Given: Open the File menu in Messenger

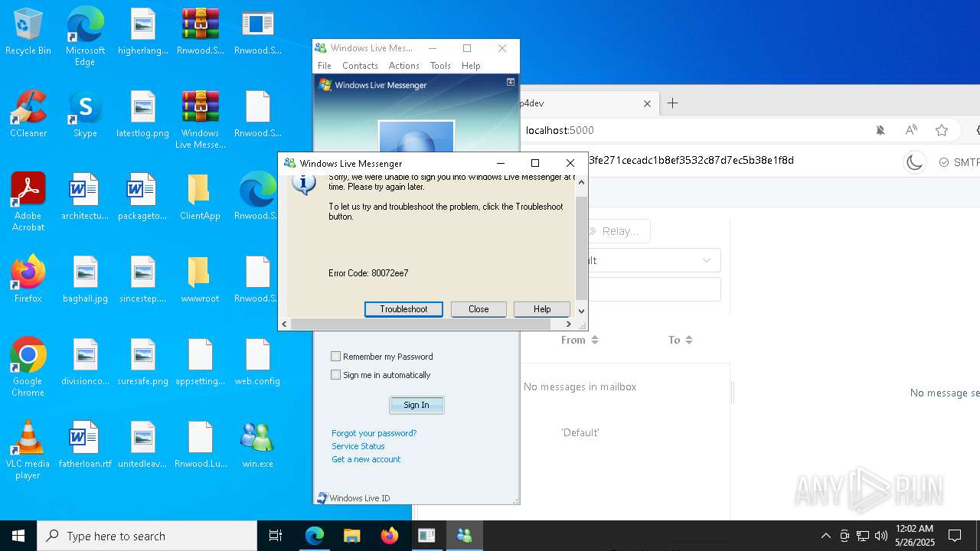Looking at the screenshot, I should [x=325, y=66].
